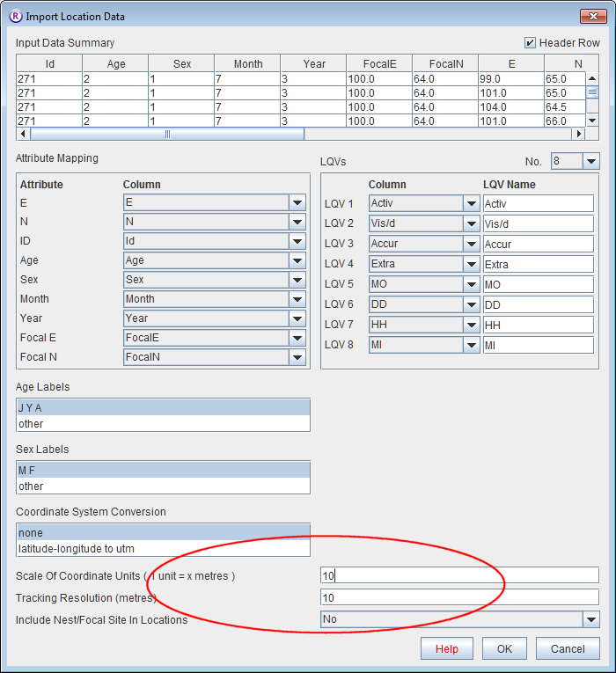The height and width of the screenshot is (673, 616).
Task: Click the FocalE column header
Action: pyautogui.click(x=379, y=63)
